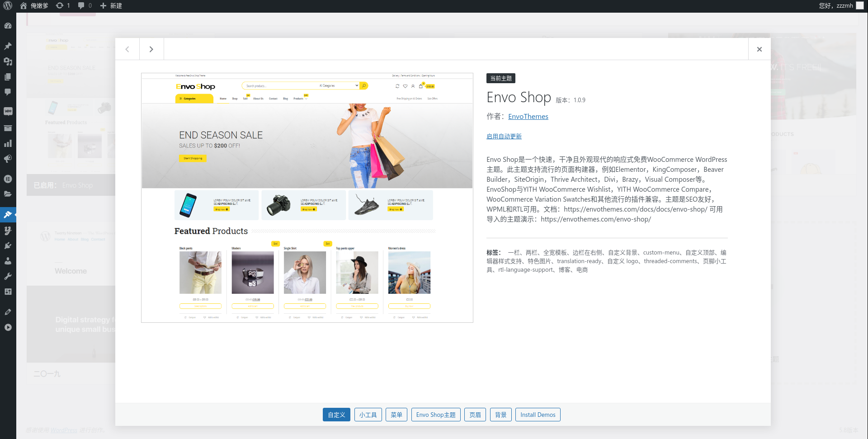
Task: Open the pencil sidebar menu icon
Action: point(8,312)
